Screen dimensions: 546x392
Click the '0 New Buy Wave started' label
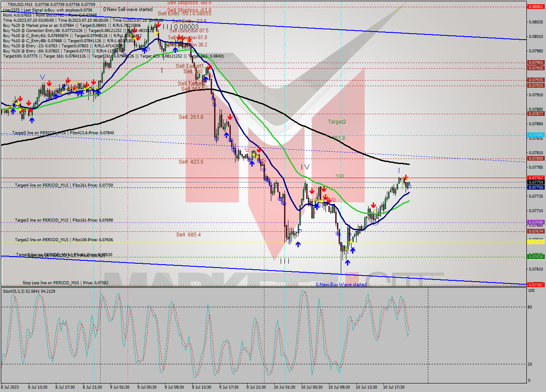(x=341, y=284)
